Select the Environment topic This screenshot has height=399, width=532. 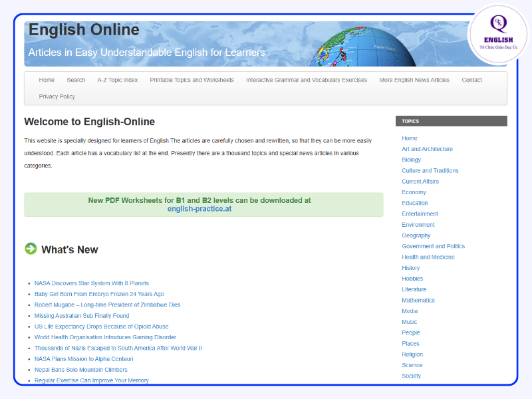click(418, 225)
